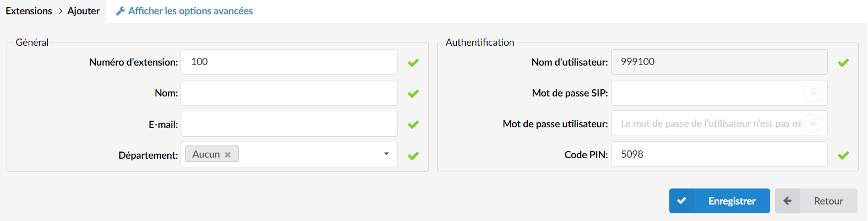
Task: Save the extension with Enregistrer
Action: point(719,201)
